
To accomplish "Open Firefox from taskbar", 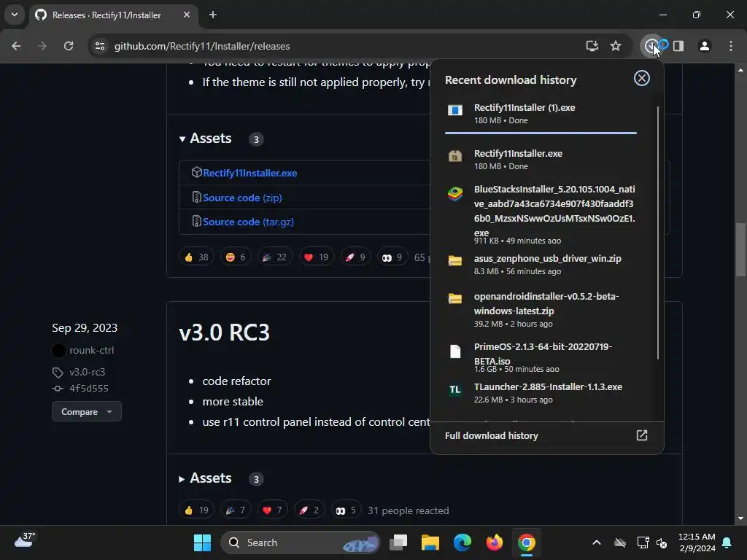I will [x=494, y=542].
